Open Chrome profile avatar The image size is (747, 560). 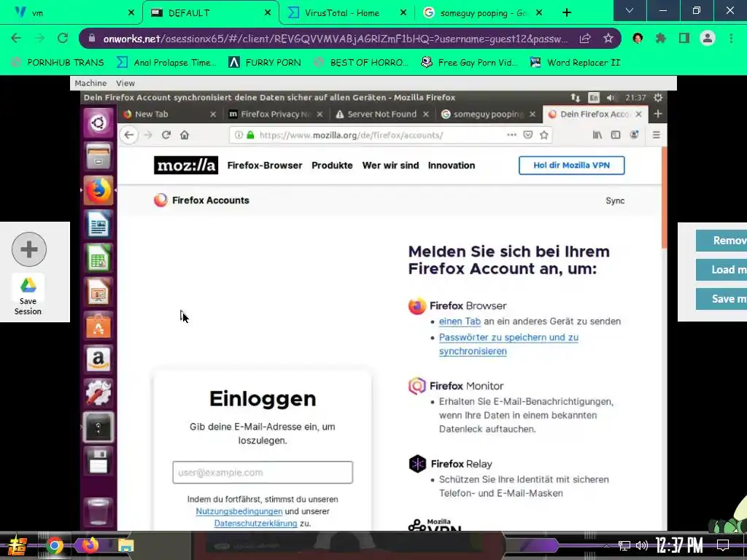(708, 38)
